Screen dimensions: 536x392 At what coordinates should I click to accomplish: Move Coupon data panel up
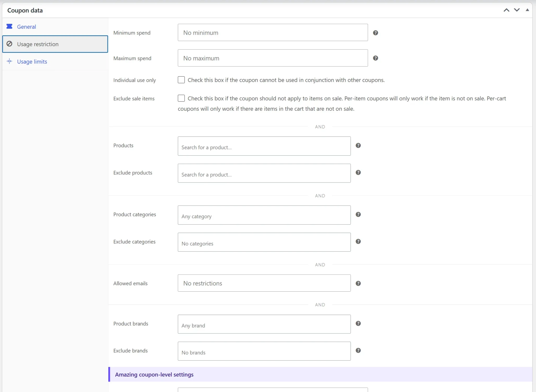506,10
